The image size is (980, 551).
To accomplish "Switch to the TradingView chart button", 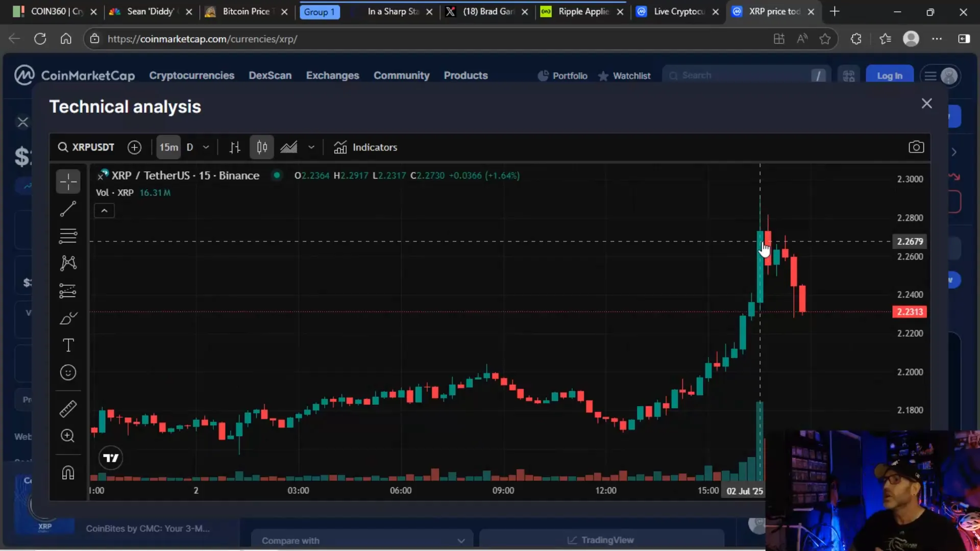I will pyautogui.click(x=601, y=540).
